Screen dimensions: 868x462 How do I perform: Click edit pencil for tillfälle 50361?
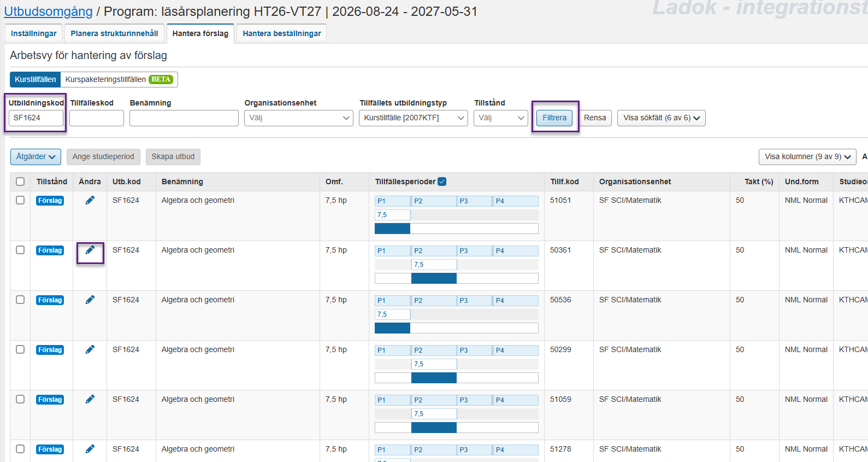tap(90, 250)
